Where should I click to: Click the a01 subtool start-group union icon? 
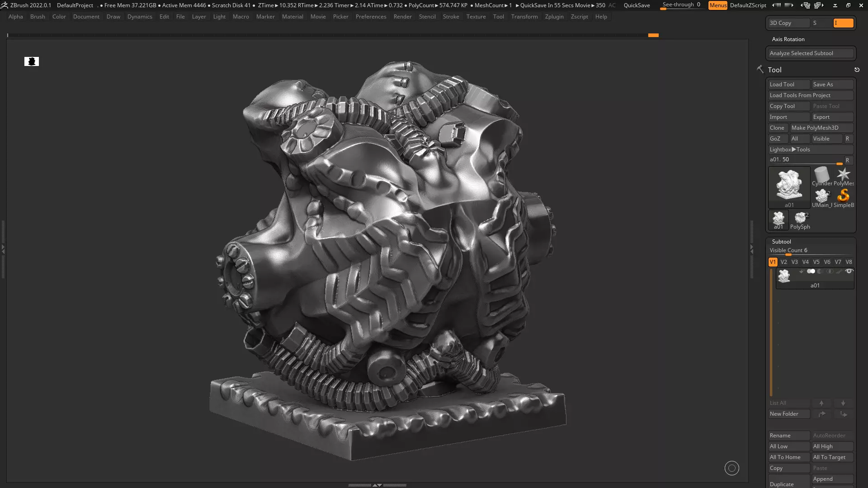811,272
